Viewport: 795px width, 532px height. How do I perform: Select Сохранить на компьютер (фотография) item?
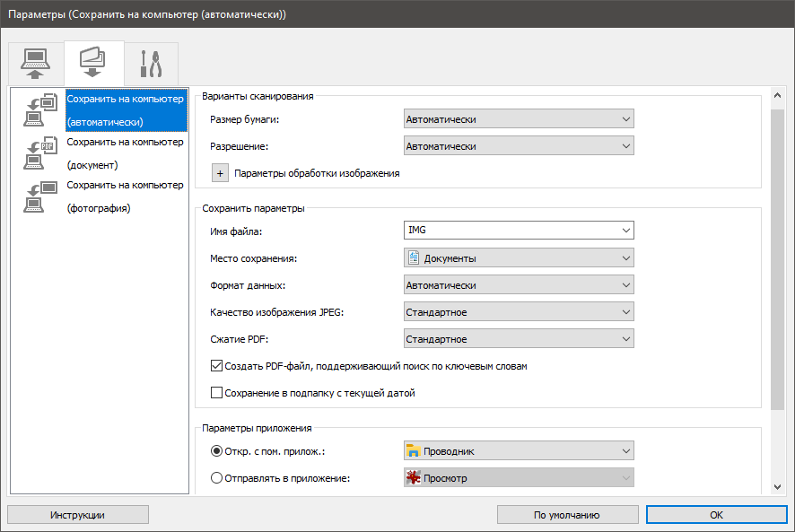[x=125, y=196]
